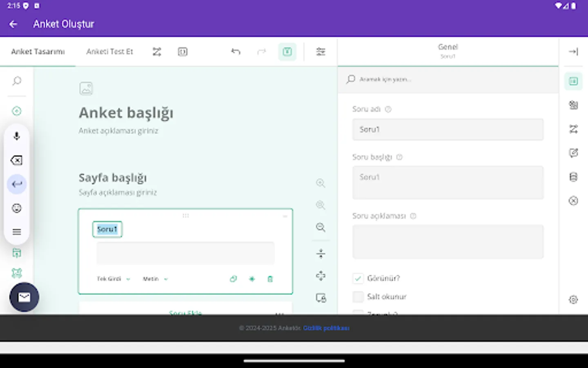
Task: Open the Gizlilik politikası link
Action: tap(327, 328)
